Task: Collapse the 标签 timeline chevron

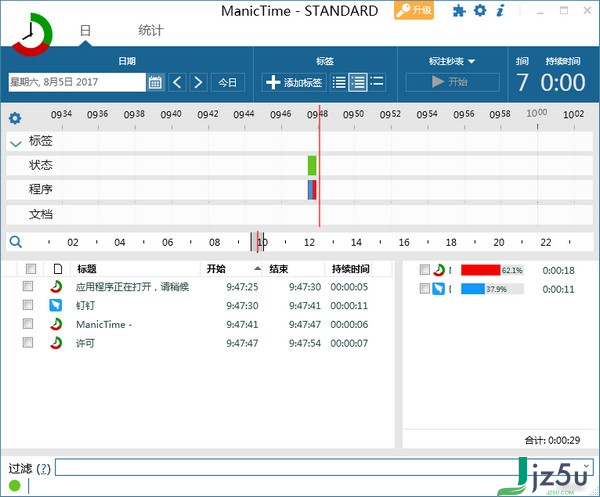Action: 15,144
